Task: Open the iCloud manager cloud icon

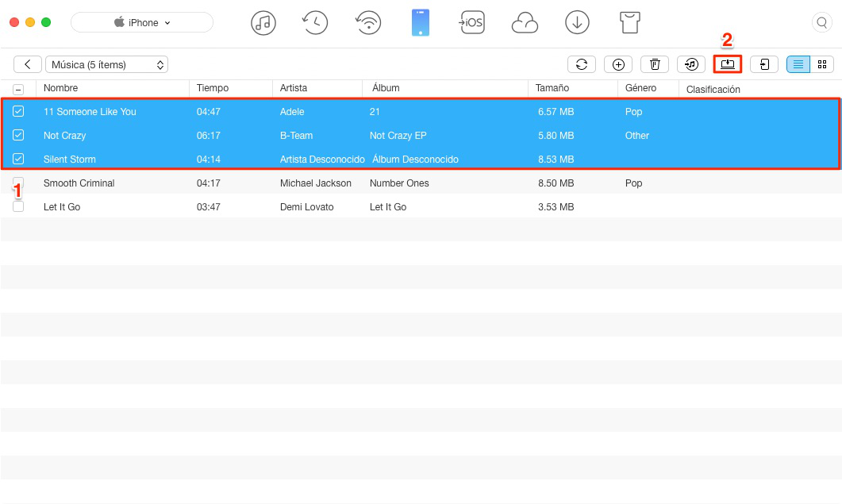Action: [x=525, y=23]
